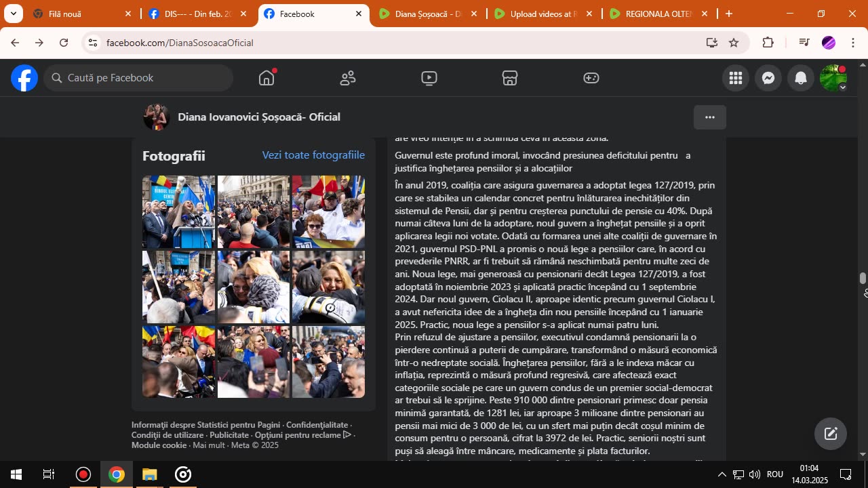868x488 pixels.
Task: Open the Windows notification center
Action: [846, 474]
